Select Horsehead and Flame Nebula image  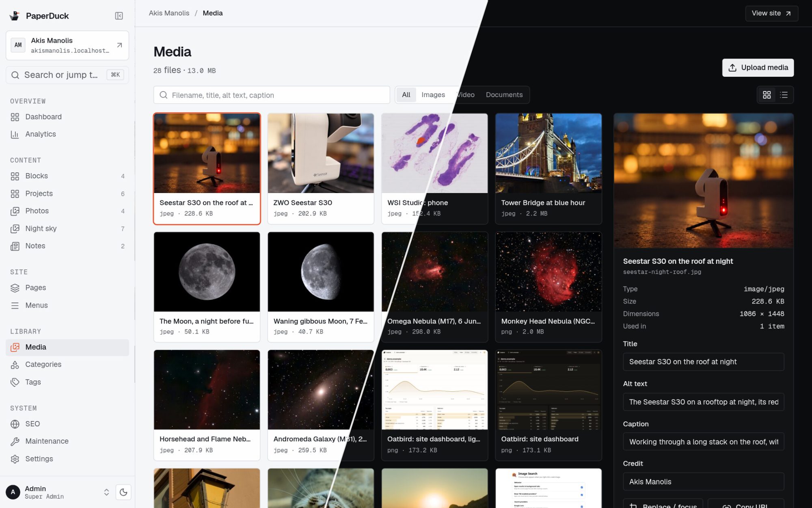207,390
